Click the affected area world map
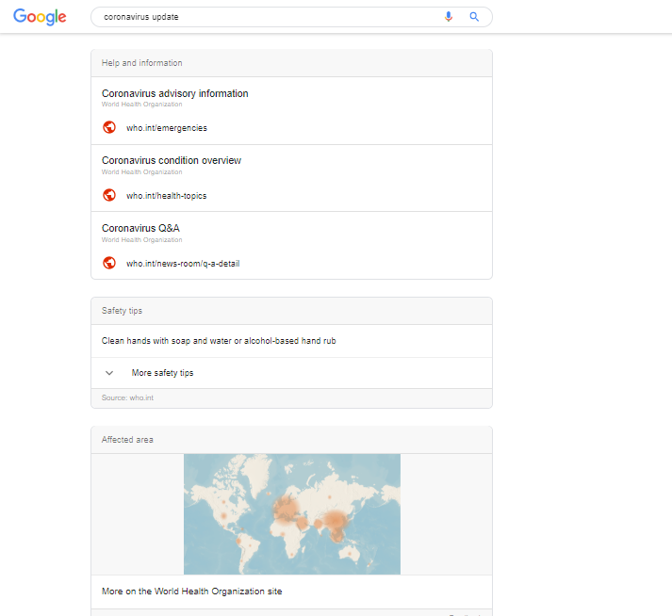The height and width of the screenshot is (616, 672). pos(292,514)
